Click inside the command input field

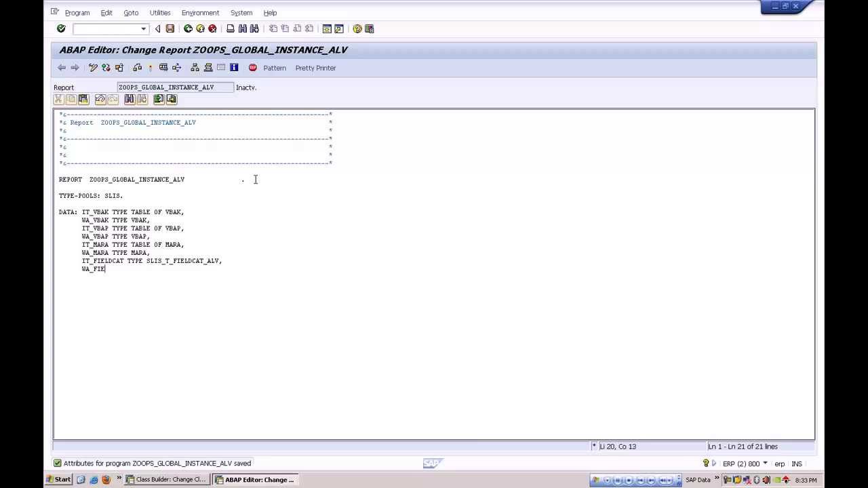106,28
